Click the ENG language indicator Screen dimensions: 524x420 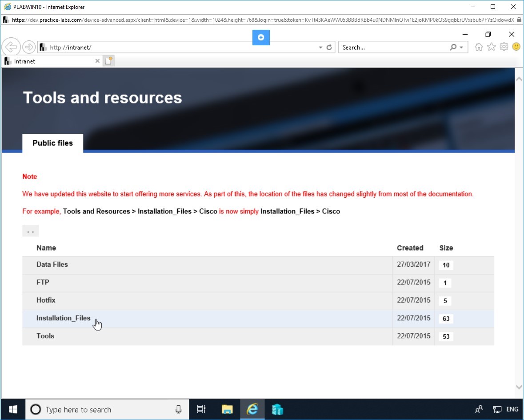tap(512, 409)
